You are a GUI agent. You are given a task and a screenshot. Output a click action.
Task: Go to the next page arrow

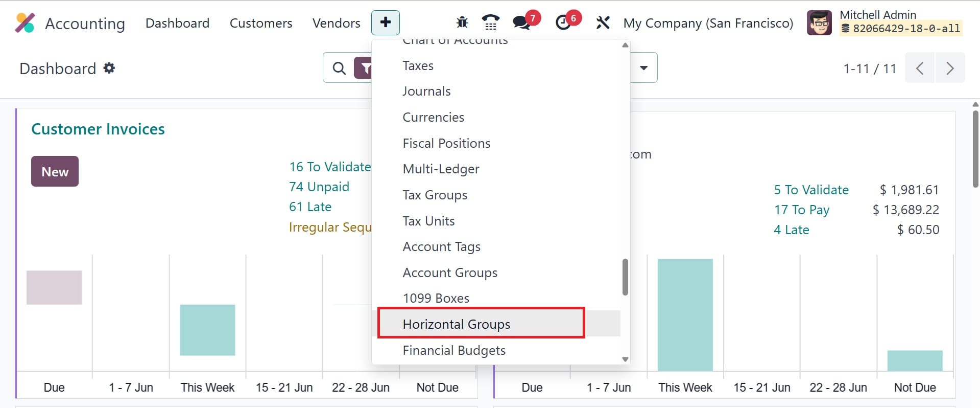click(950, 68)
